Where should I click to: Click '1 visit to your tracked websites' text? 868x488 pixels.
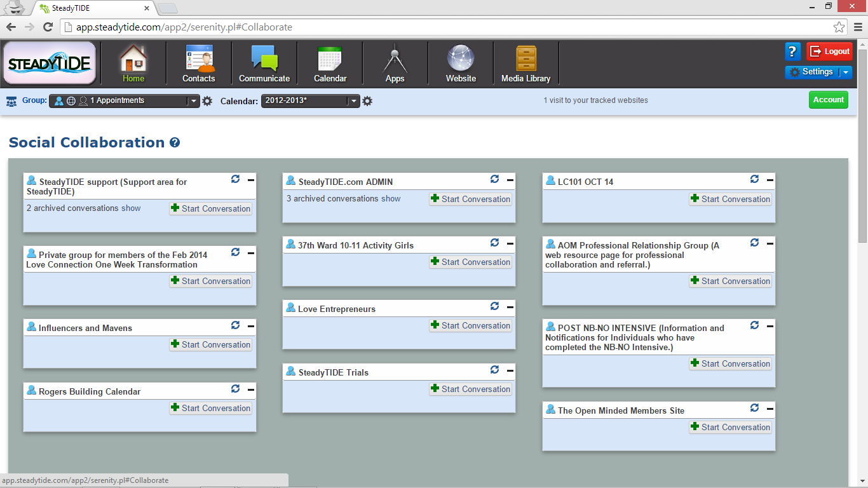coord(596,100)
